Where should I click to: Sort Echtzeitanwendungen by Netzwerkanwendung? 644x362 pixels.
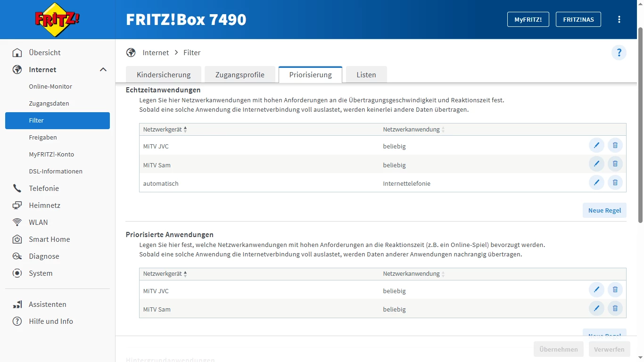413,130
